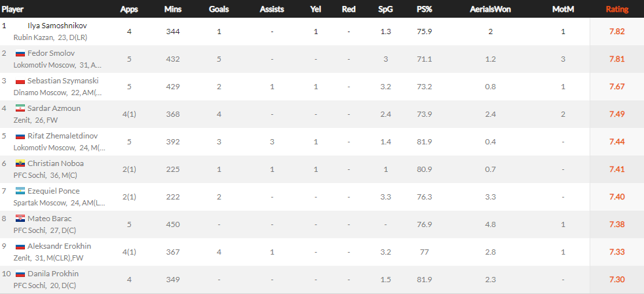Click Croatian flag icon beside Mateo Barac

[20, 219]
